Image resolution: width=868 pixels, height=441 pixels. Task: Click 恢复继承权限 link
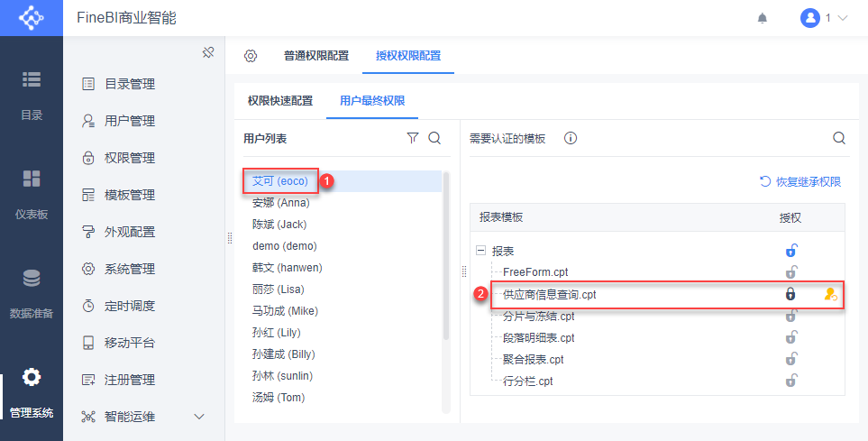pos(800,181)
